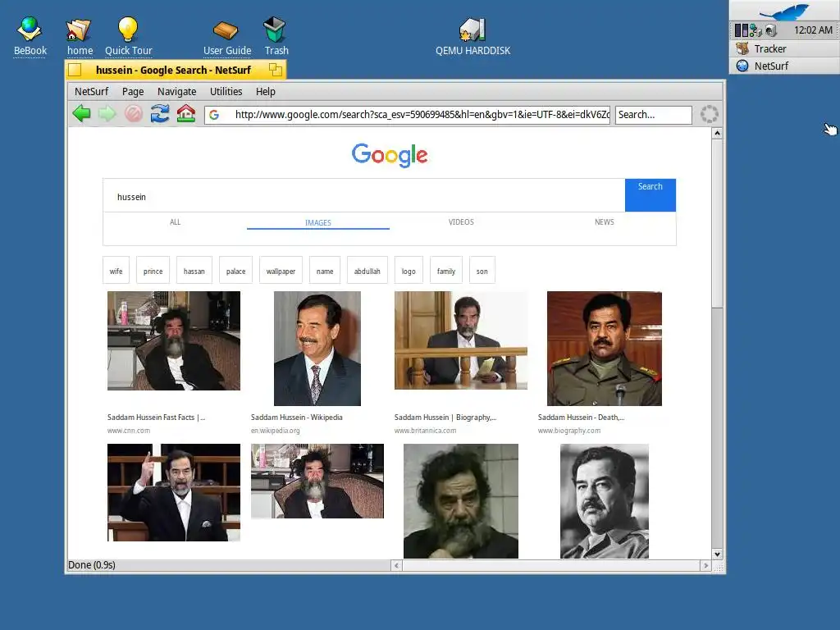Click the 12:02 AM clock

[813, 30]
